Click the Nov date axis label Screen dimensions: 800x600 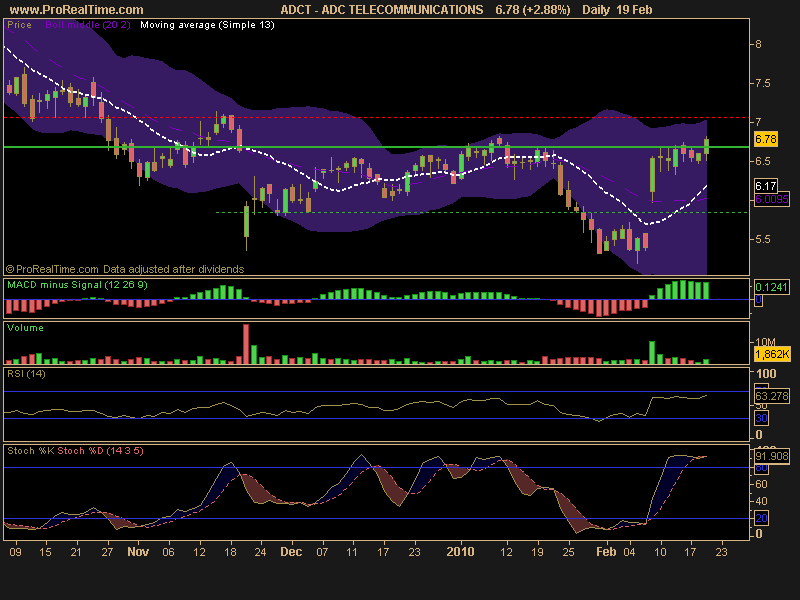138,552
